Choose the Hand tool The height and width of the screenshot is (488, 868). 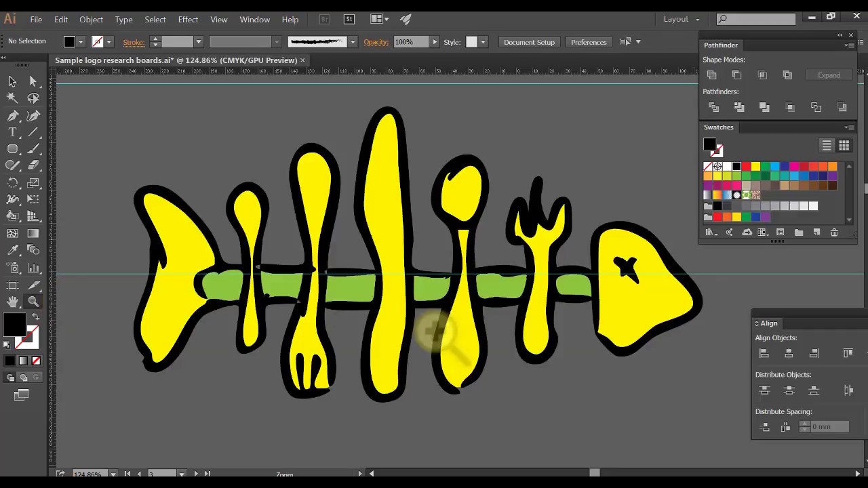[x=12, y=302]
